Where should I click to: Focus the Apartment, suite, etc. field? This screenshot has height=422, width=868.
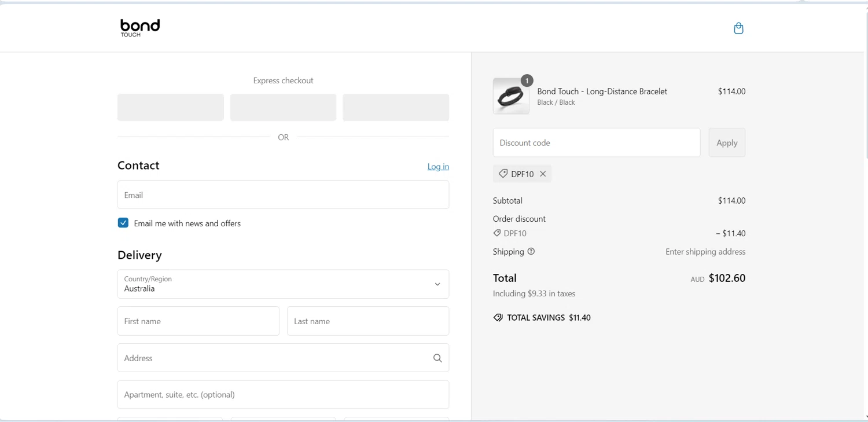[283, 395]
